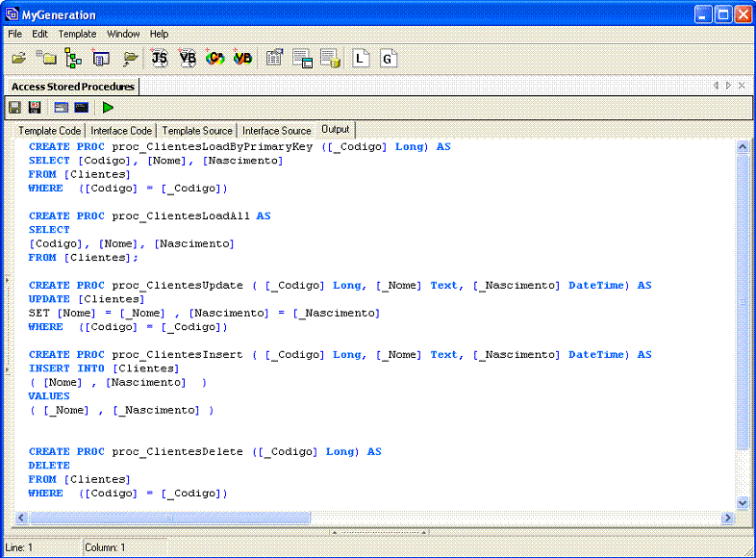Click the light blue window icon

(62, 107)
